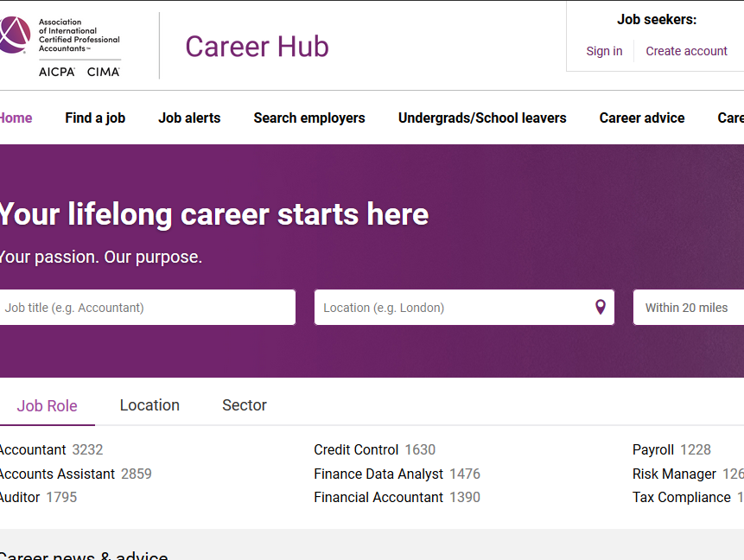Focus the Job title search field
744x560 pixels.
(147, 308)
